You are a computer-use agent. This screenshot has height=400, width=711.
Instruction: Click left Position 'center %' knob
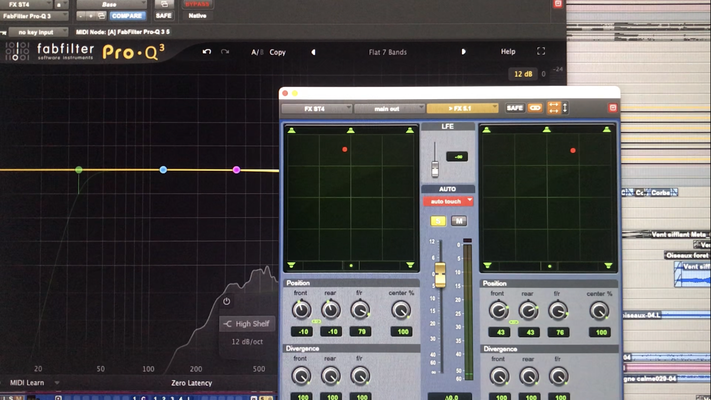click(401, 310)
